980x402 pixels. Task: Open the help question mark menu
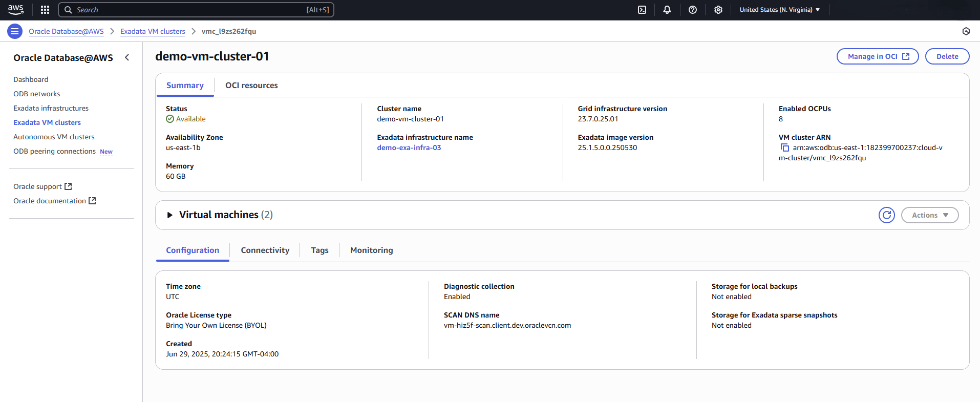tap(693, 10)
